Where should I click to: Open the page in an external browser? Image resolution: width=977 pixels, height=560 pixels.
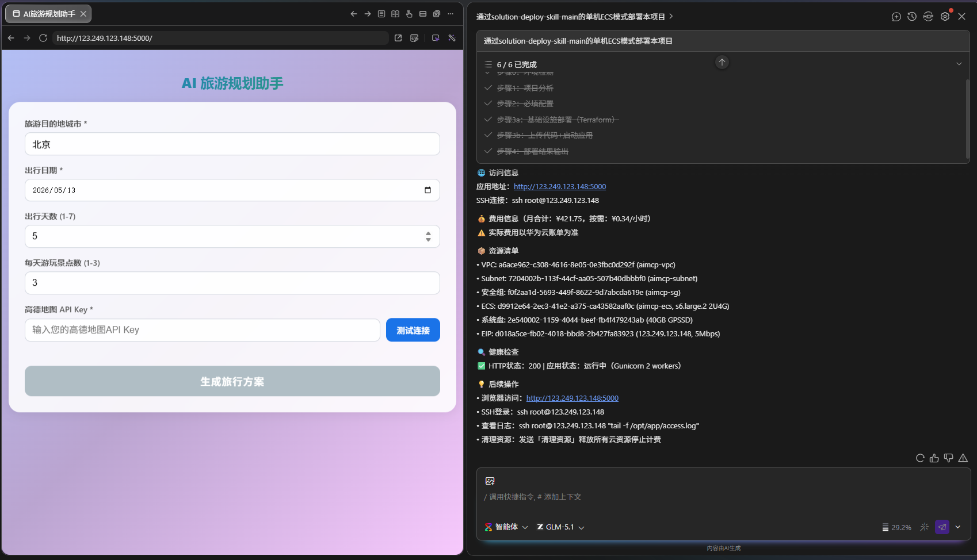(x=398, y=38)
